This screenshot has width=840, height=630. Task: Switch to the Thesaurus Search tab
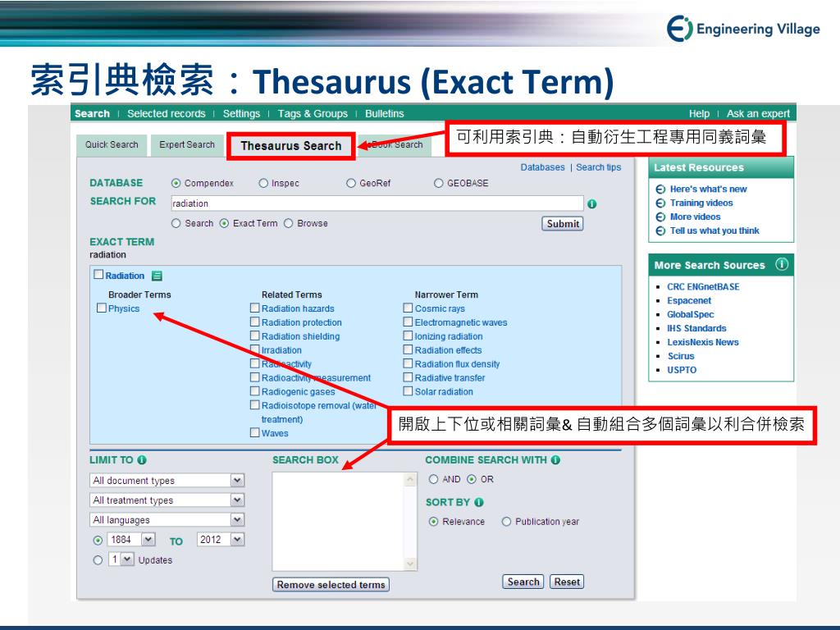pyautogui.click(x=291, y=146)
